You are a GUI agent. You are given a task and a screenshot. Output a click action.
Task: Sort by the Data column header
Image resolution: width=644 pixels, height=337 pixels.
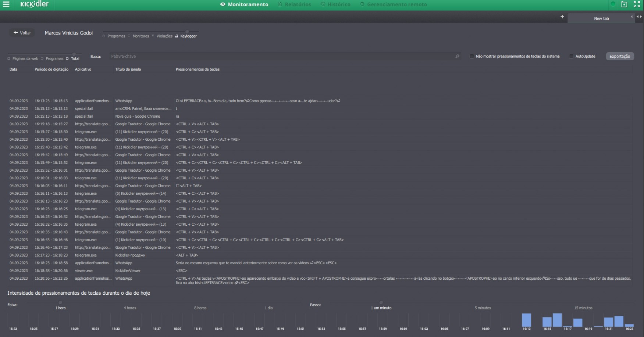tap(14, 69)
